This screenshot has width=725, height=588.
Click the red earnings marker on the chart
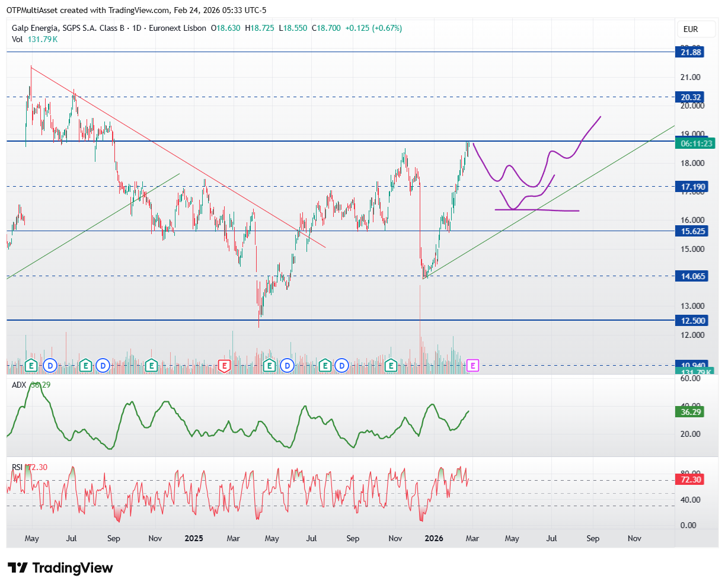pos(224,366)
